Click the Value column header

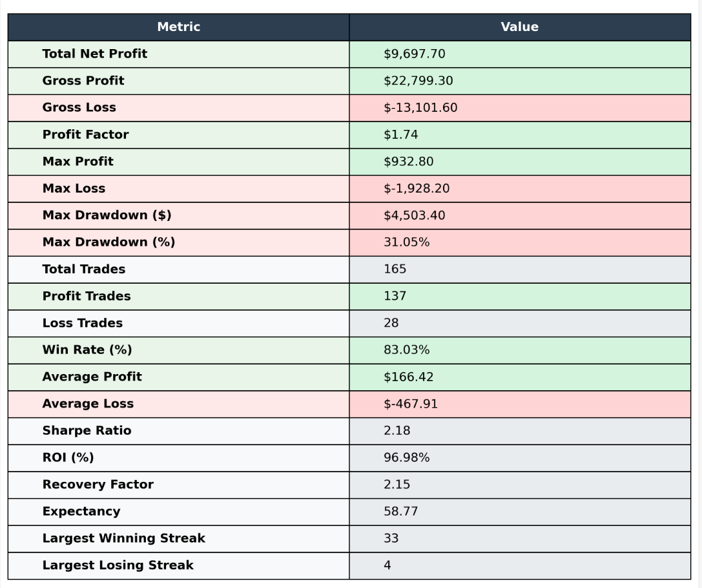click(x=519, y=27)
